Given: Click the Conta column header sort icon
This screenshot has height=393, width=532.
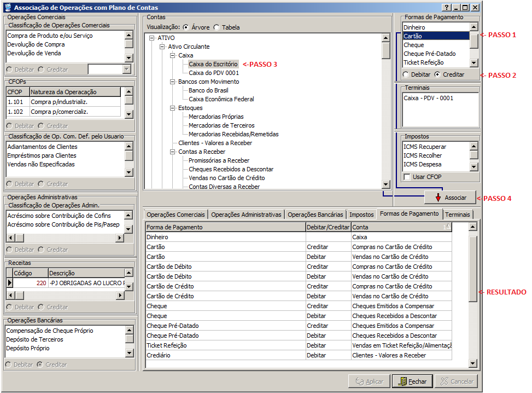Looking at the screenshot, I should [447, 227].
